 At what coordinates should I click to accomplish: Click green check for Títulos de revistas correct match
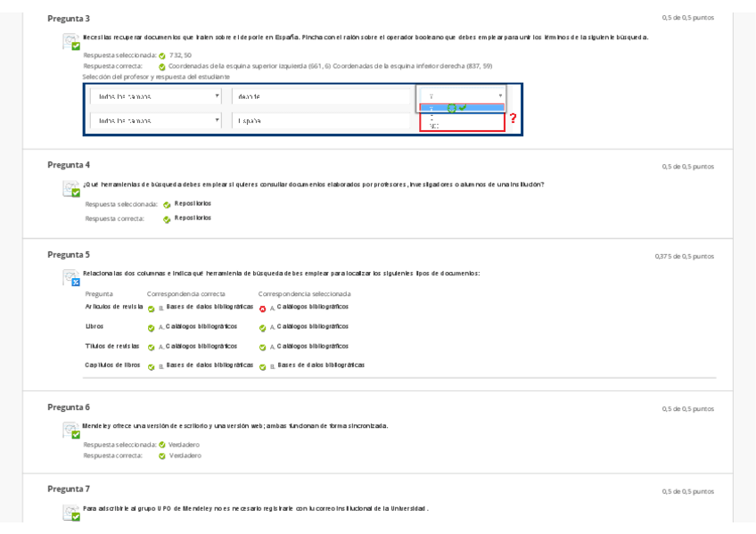click(152, 348)
